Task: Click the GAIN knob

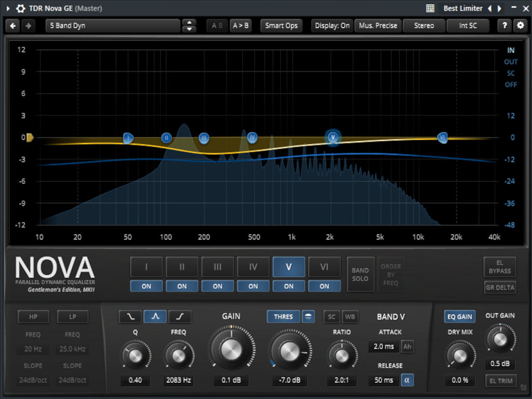Action: [x=231, y=349]
